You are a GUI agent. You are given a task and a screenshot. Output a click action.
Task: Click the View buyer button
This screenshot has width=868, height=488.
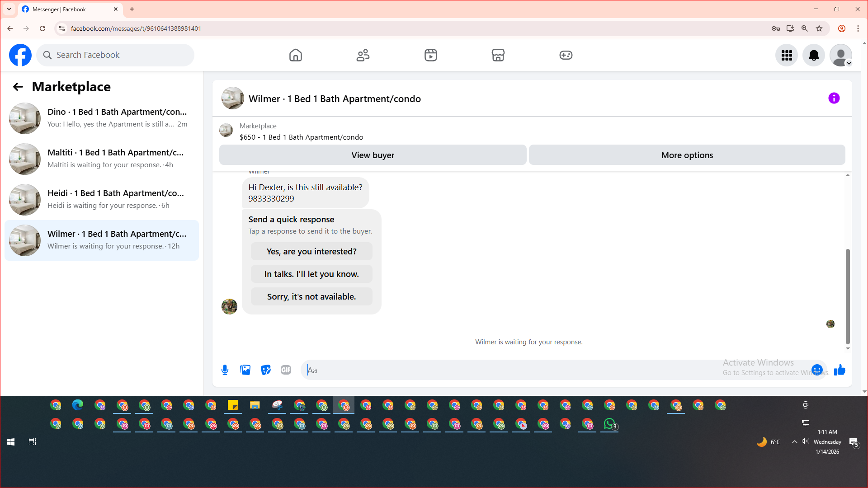(x=373, y=155)
